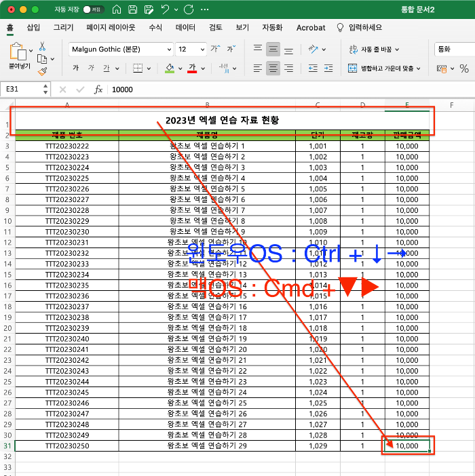Switch to the 수식 tab
Screen dimensions: 475x476
155,28
